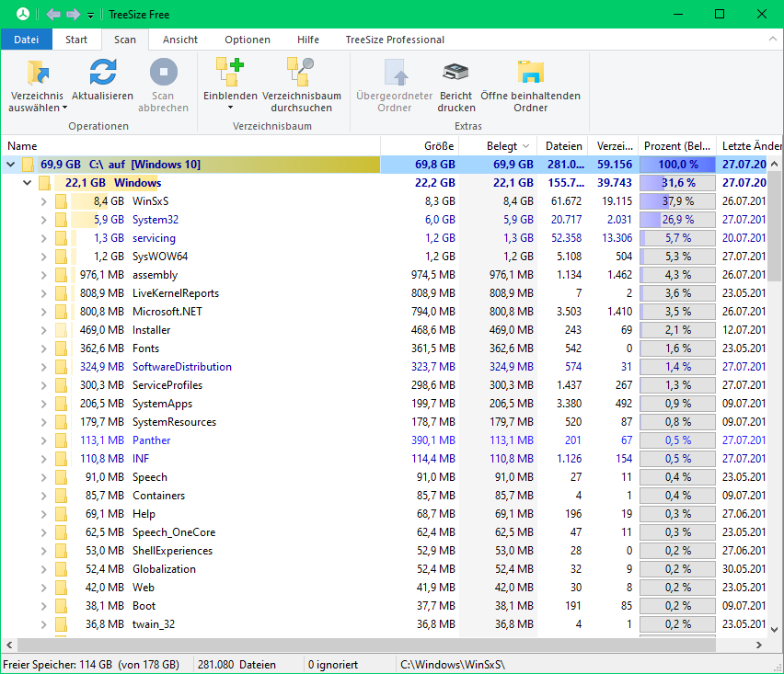Collapse the Windows folder node

[27, 183]
